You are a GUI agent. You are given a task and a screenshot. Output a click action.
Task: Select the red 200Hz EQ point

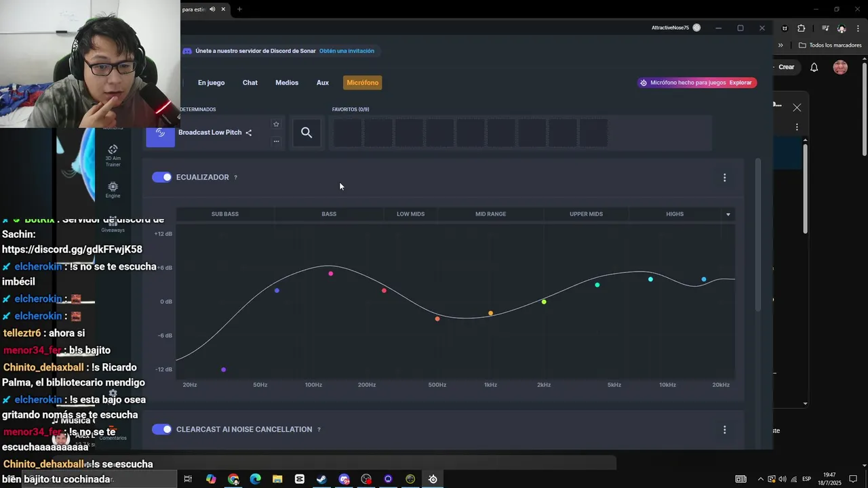[384, 291]
